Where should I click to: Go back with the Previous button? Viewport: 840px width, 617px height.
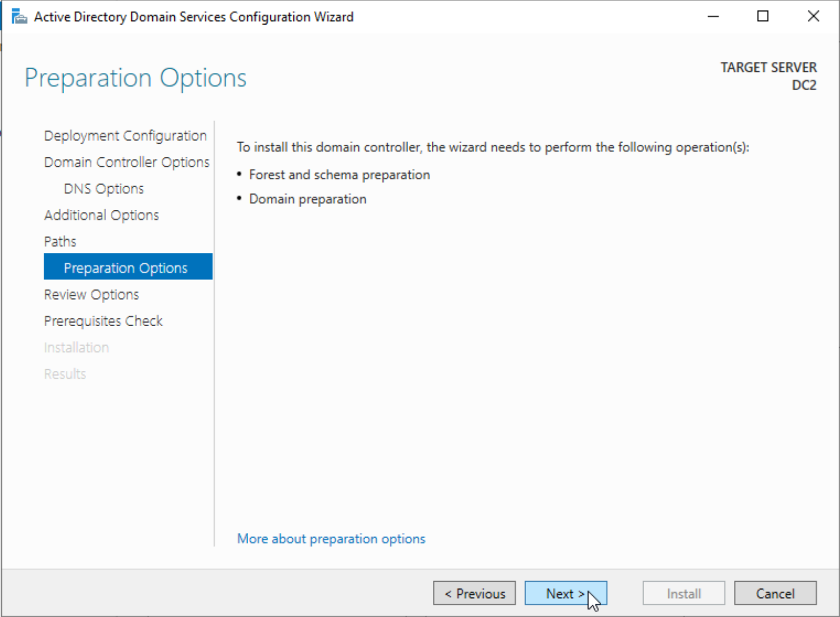(x=474, y=593)
